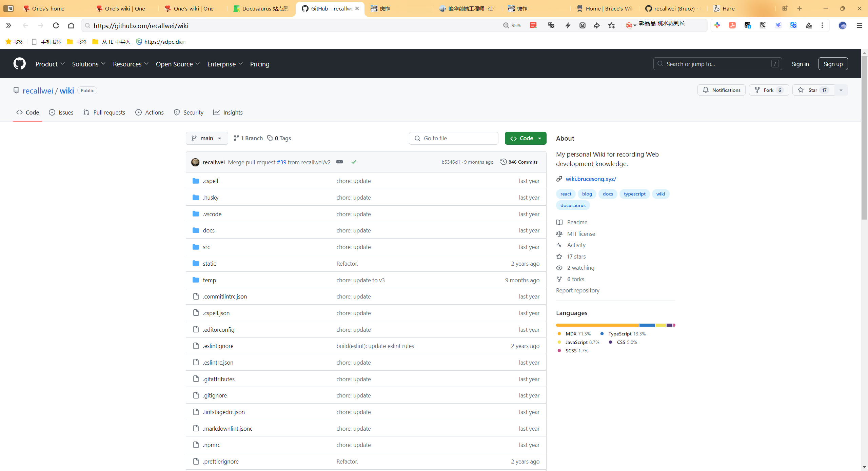This screenshot has height=471, width=868.
Task: Star the wiki repository
Action: pos(813,90)
